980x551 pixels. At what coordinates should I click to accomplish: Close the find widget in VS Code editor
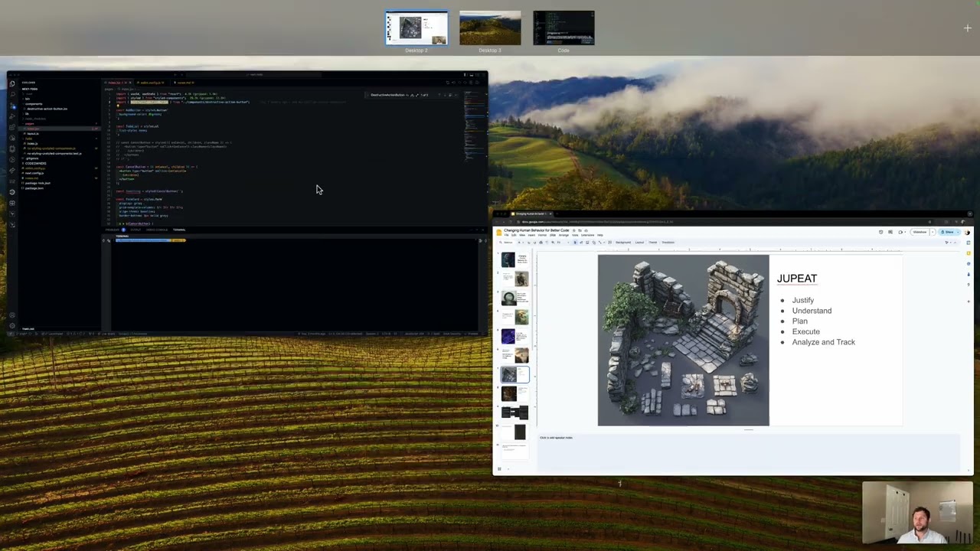coord(457,95)
